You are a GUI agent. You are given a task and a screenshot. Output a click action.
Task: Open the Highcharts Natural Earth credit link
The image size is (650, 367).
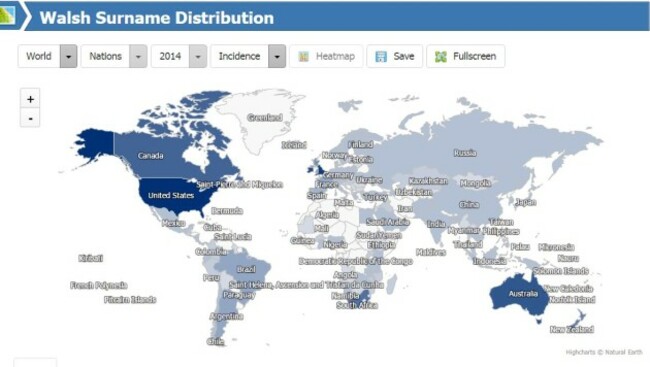coord(604,352)
